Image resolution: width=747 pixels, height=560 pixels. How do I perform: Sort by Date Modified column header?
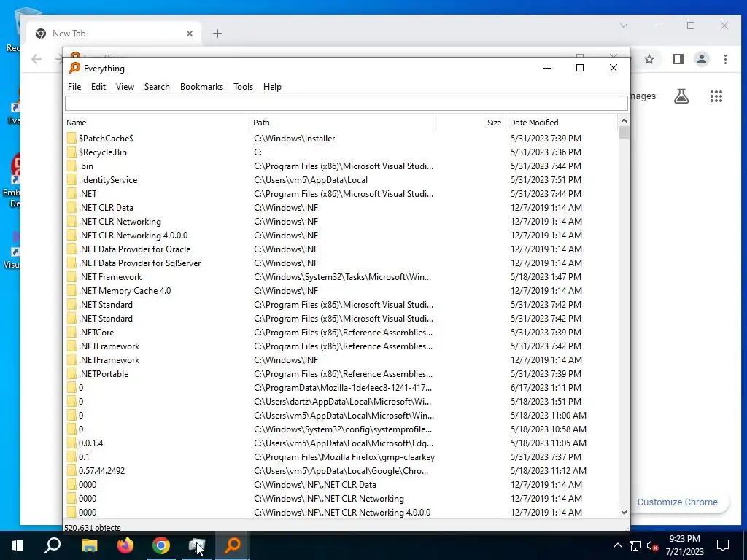click(562, 122)
